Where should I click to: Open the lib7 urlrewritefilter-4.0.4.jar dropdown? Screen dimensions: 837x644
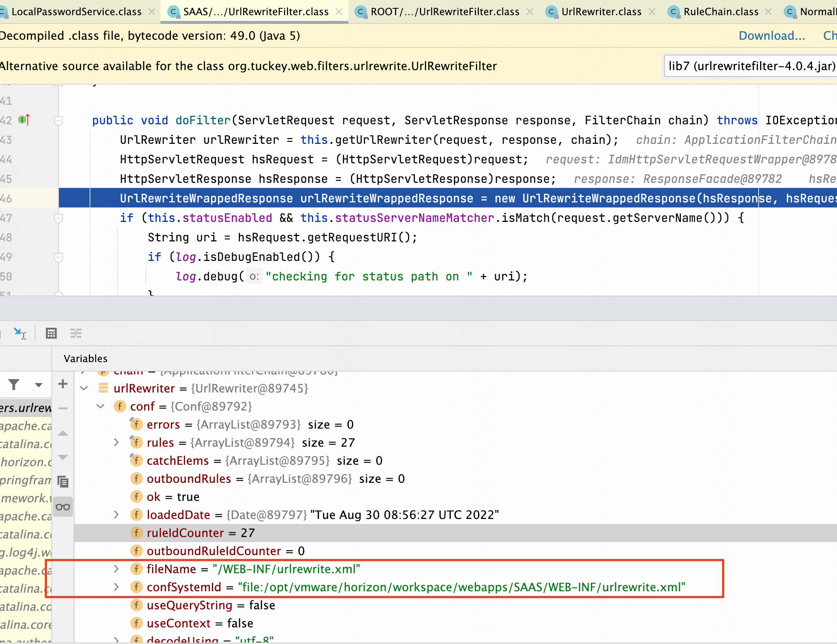pos(750,66)
